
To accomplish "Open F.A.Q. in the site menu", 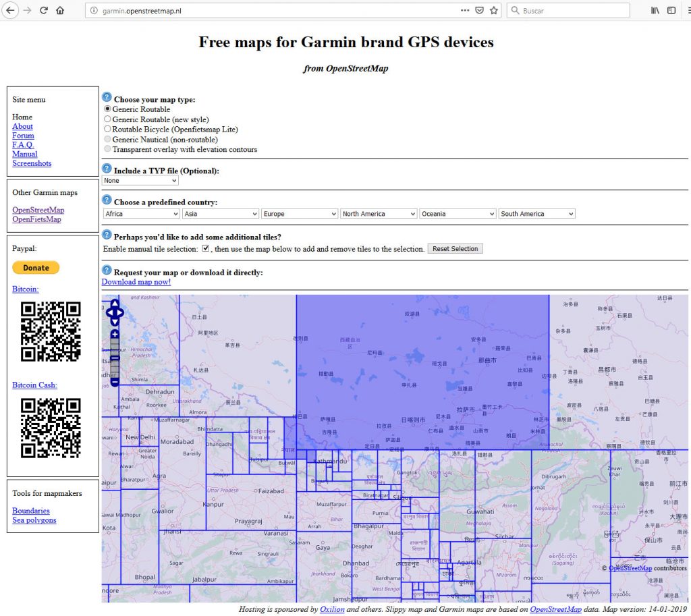I will click(23, 144).
